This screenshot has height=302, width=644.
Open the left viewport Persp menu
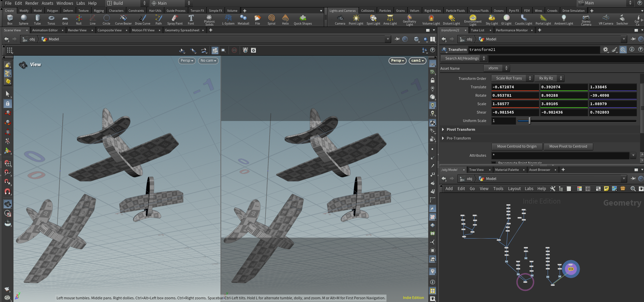187,61
